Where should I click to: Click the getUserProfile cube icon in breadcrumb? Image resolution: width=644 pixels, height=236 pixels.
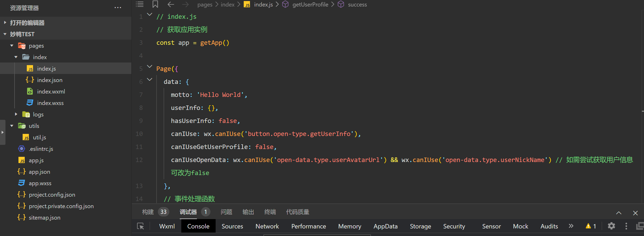(x=285, y=4)
